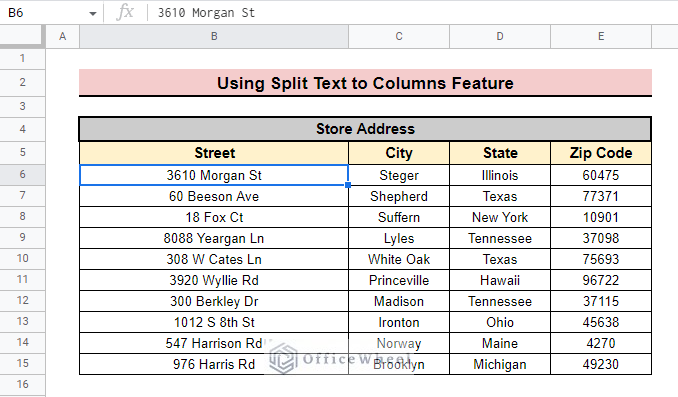The height and width of the screenshot is (397, 678).
Task: Select row 12 header
Action: pos(22,301)
